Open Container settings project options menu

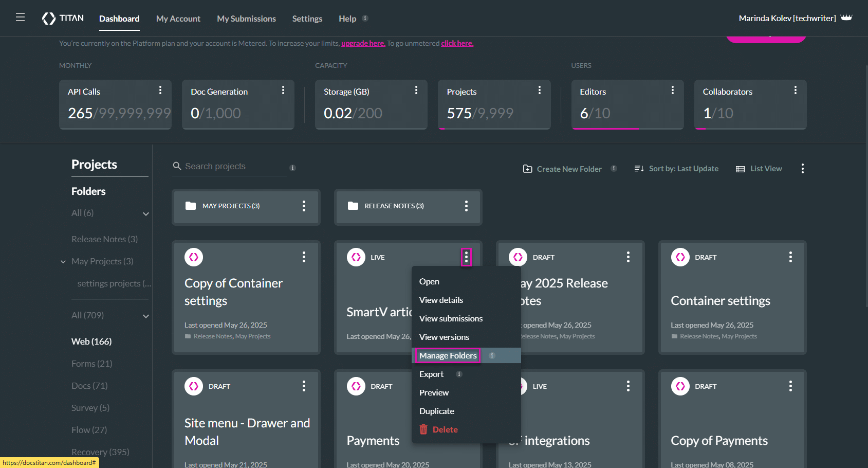[x=790, y=257]
